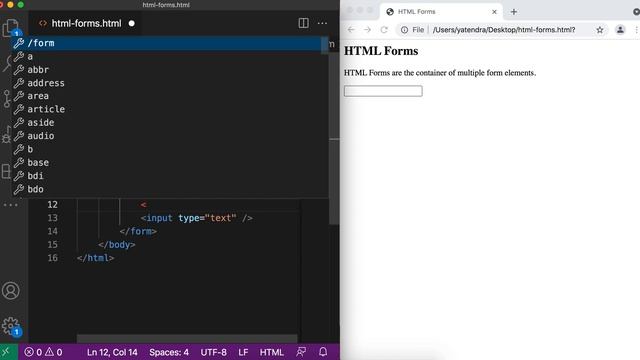Viewport: 640px width, 360px height.
Task: Open the Explorer files icon in activity bar
Action: click(x=11, y=28)
